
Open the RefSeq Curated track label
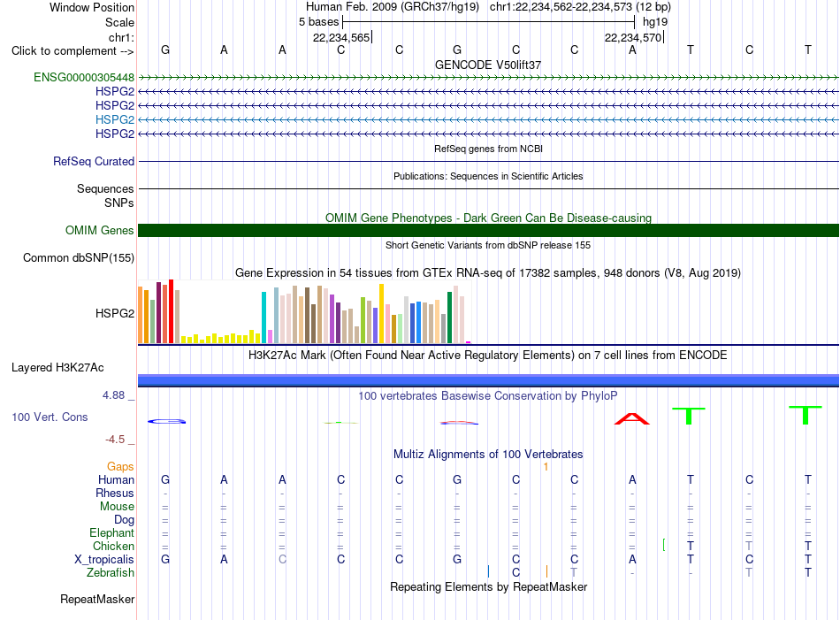(94, 161)
